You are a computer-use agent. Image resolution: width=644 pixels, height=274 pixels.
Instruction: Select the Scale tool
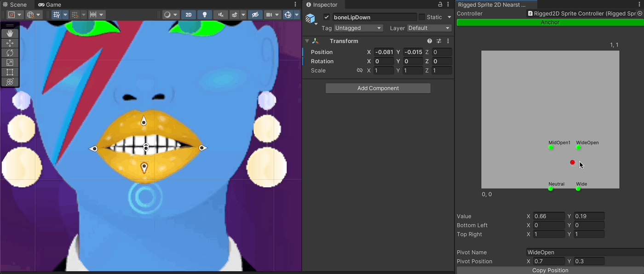10,63
